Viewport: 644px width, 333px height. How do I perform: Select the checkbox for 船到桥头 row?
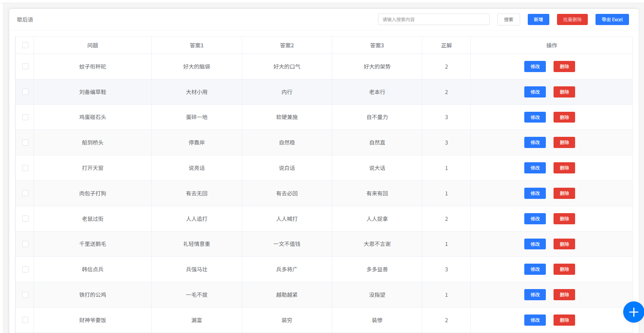[25, 143]
